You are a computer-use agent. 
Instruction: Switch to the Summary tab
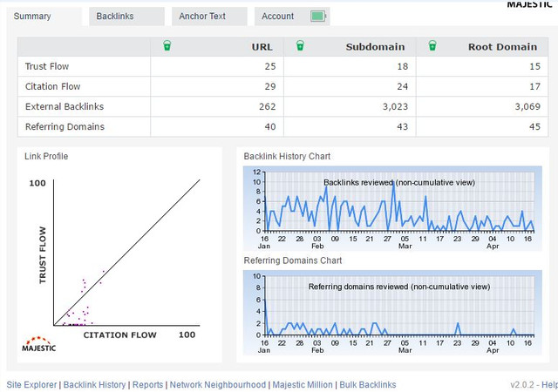(x=44, y=17)
